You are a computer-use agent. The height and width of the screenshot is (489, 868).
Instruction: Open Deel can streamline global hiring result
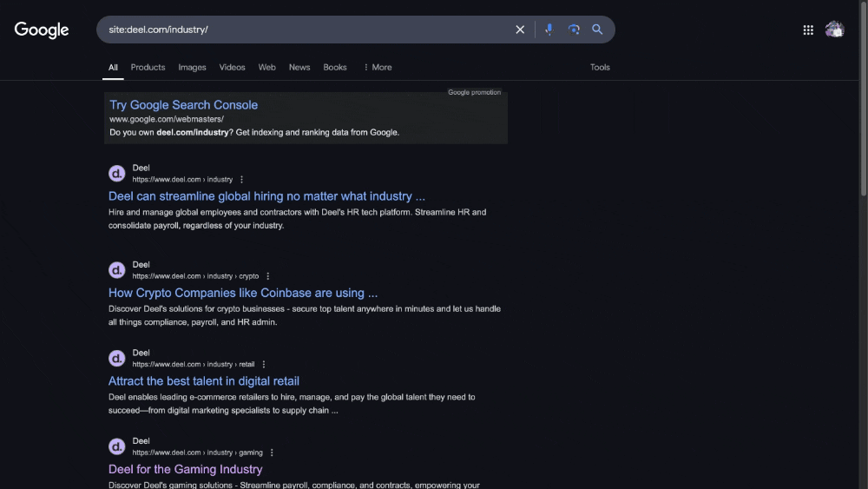tap(266, 196)
